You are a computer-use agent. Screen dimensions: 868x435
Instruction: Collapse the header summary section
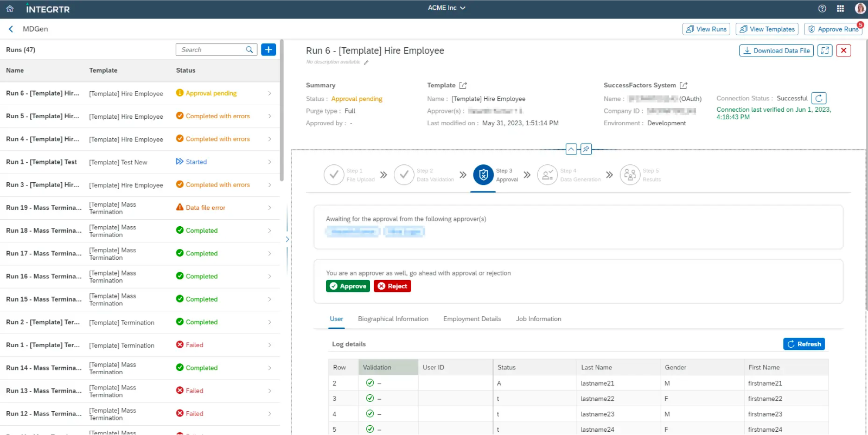pyautogui.click(x=571, y=149)
